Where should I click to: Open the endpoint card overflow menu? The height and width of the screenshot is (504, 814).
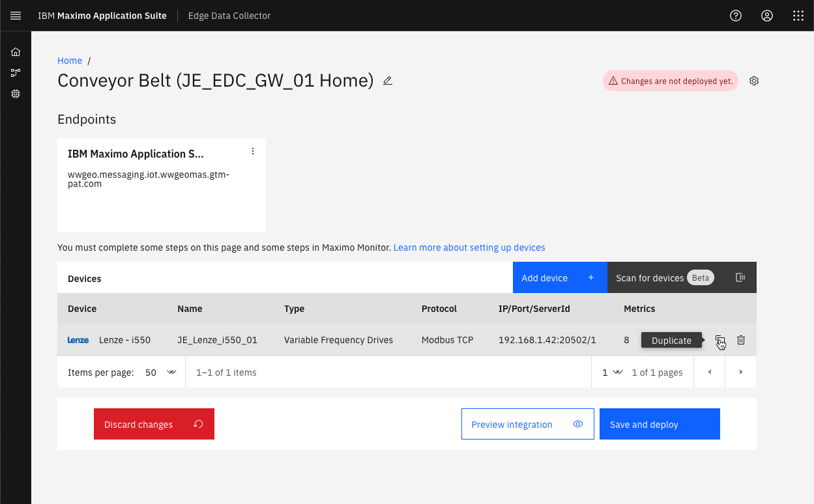point(253,152)
